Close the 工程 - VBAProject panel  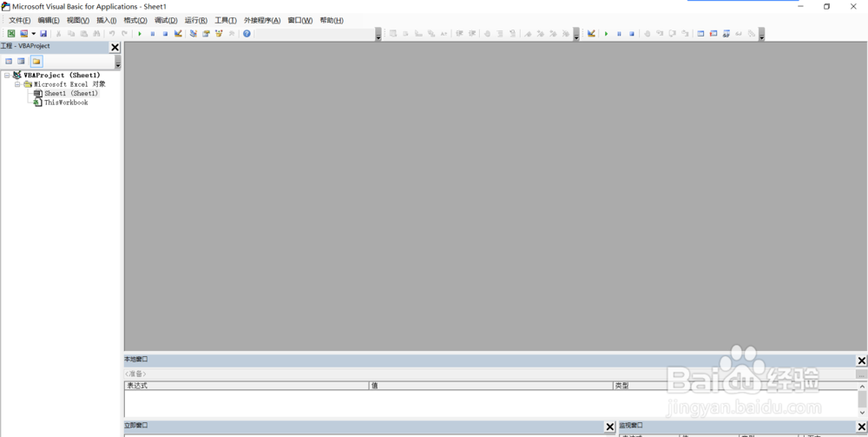pyautogui.click(x=115, y=48)
